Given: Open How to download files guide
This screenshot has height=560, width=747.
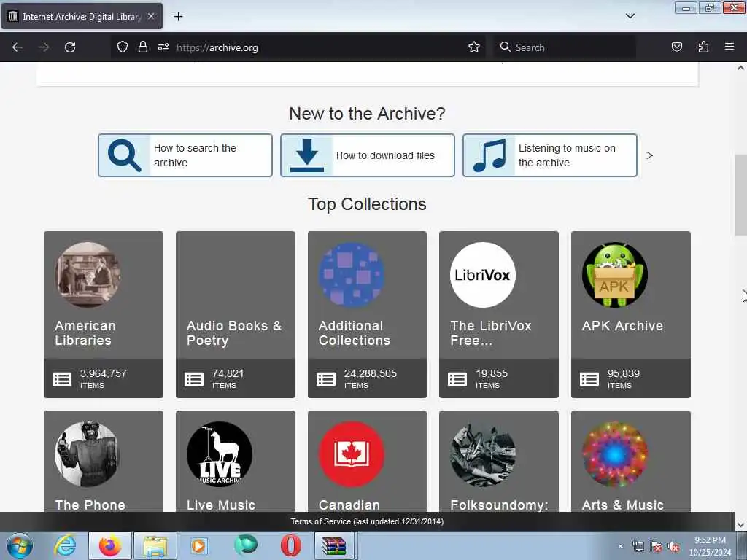Looking at the screenshot, I should (368, 155).
